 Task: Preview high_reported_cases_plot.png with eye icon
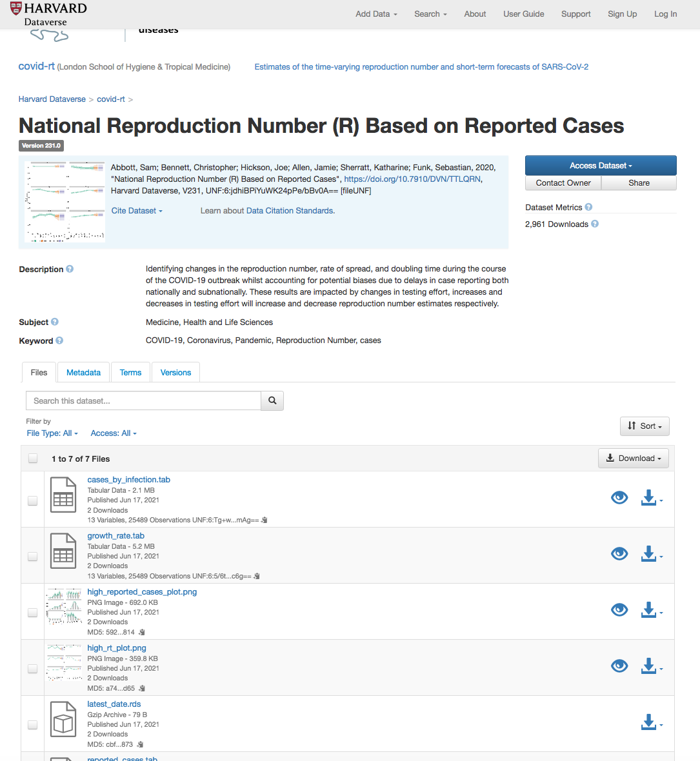point(619,610)
